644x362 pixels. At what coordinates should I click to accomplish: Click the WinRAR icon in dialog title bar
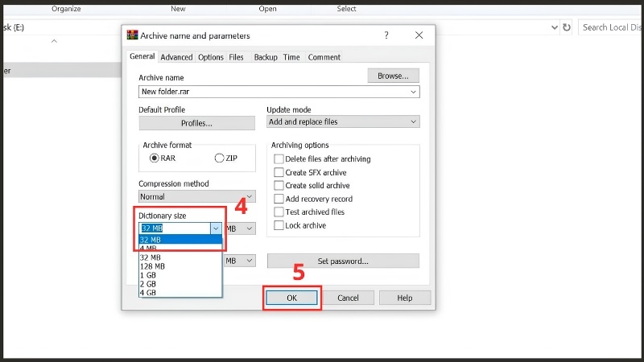coord(132,35)
